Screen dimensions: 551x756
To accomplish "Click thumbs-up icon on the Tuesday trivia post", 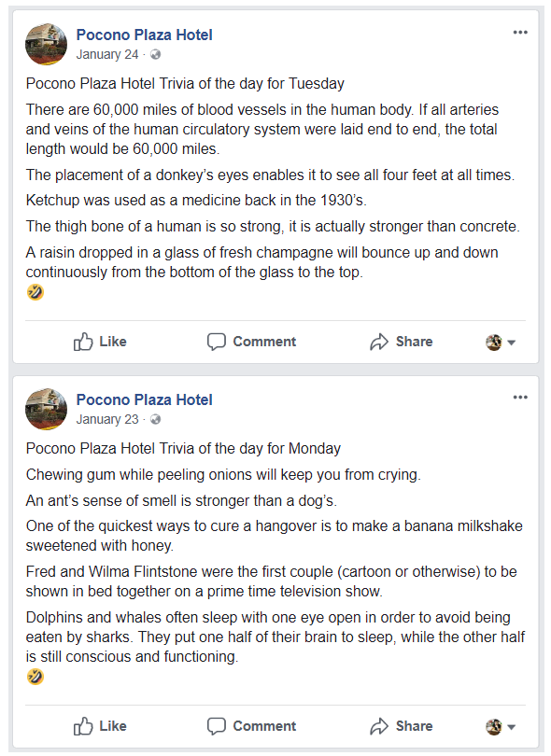I will pos(83,342).
